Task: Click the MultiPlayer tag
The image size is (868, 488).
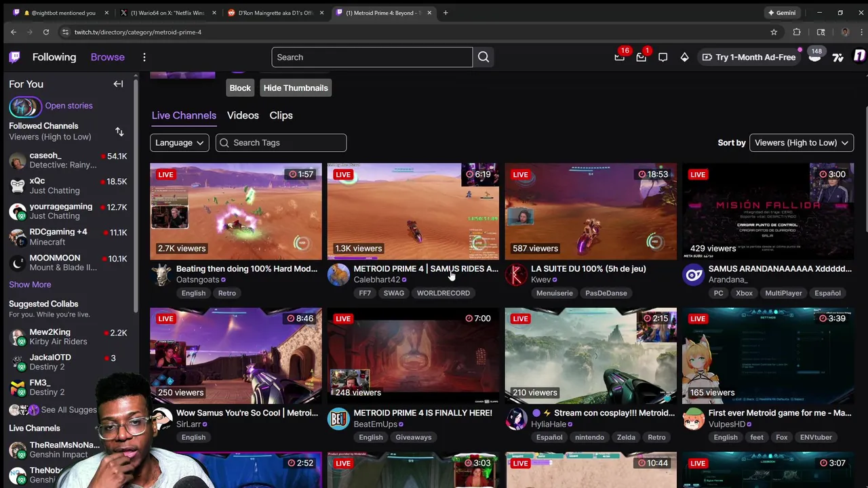Action: tap(783, 293)
